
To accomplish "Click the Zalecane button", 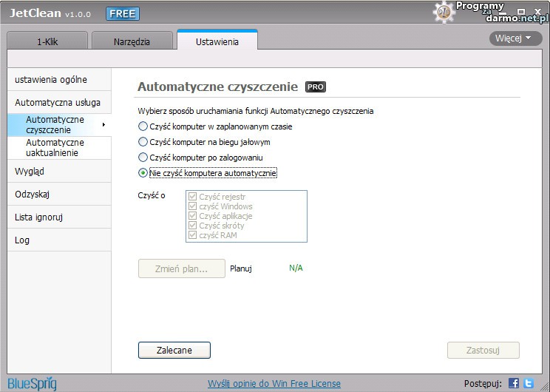I will point(174,351).
